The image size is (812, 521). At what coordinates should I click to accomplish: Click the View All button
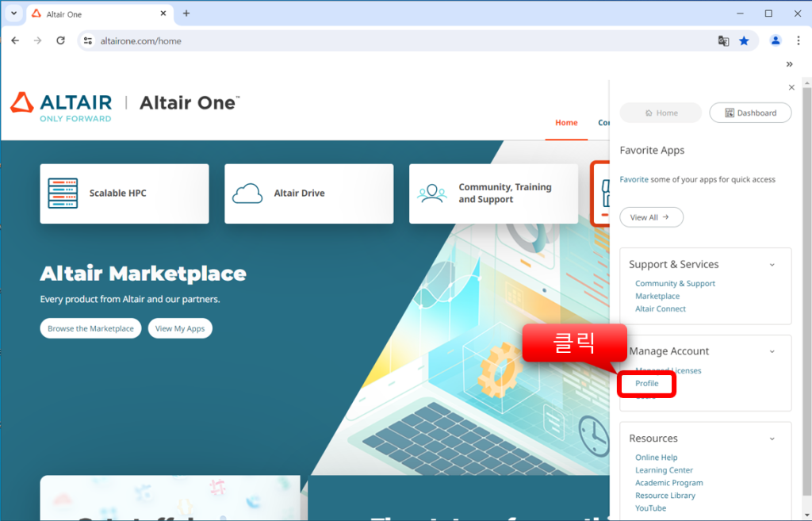pyautogui.click(x=652, y=217)
